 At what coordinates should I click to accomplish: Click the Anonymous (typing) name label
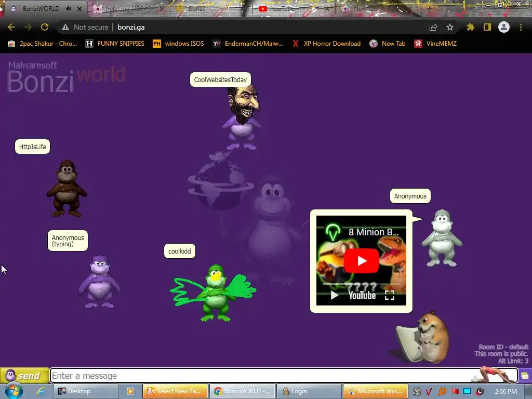[x=68, y=241]
